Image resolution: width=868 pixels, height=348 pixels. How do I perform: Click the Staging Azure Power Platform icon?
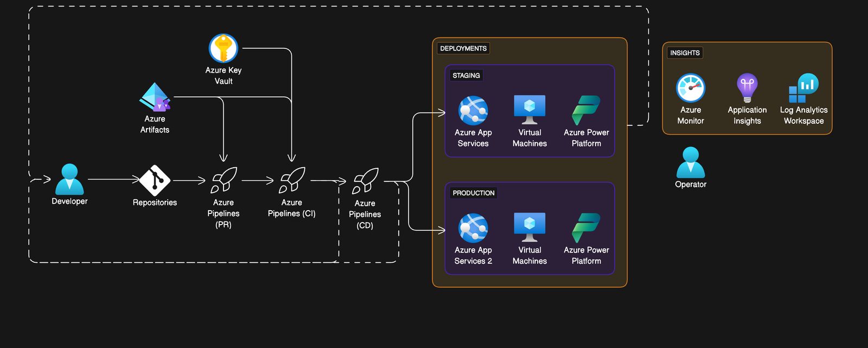point(586,111)
